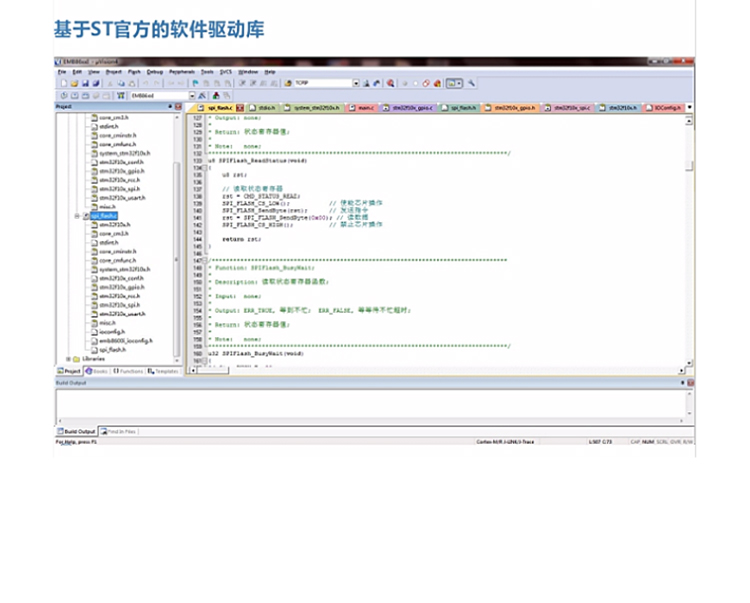The width and height of the screenshot is (750, 603).
Task: Click the Build target icon
Action: point(75,96)
